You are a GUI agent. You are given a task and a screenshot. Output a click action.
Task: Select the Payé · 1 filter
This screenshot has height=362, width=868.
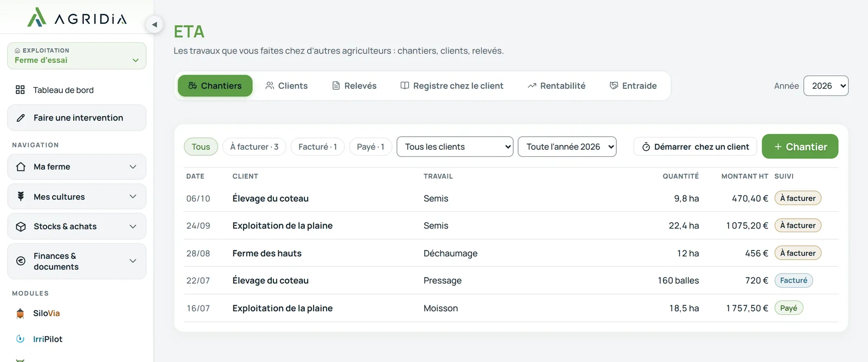[371, 147]
